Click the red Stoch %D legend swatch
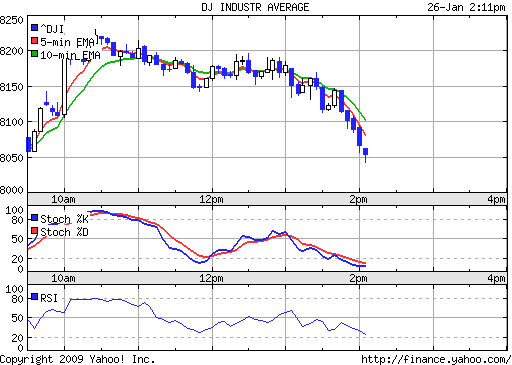Image resolution: width=512 pixels, height=365 pixels. (x=34, y=231)
